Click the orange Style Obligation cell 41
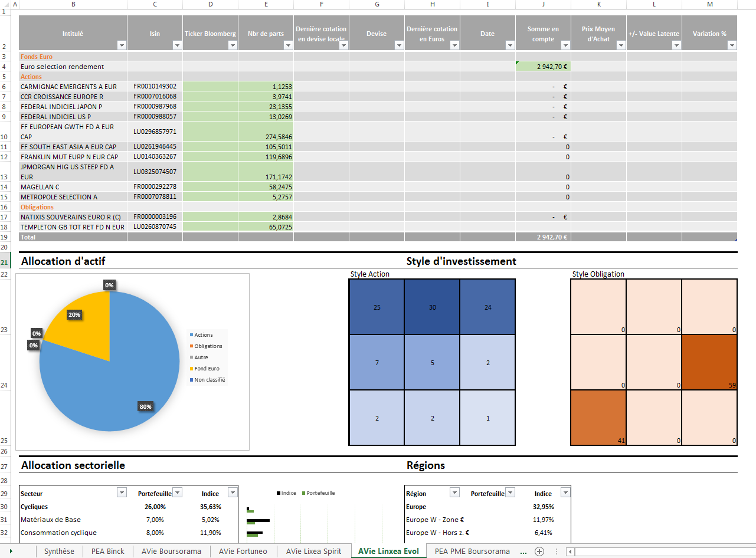756x558 pixels. click(598, 418)
